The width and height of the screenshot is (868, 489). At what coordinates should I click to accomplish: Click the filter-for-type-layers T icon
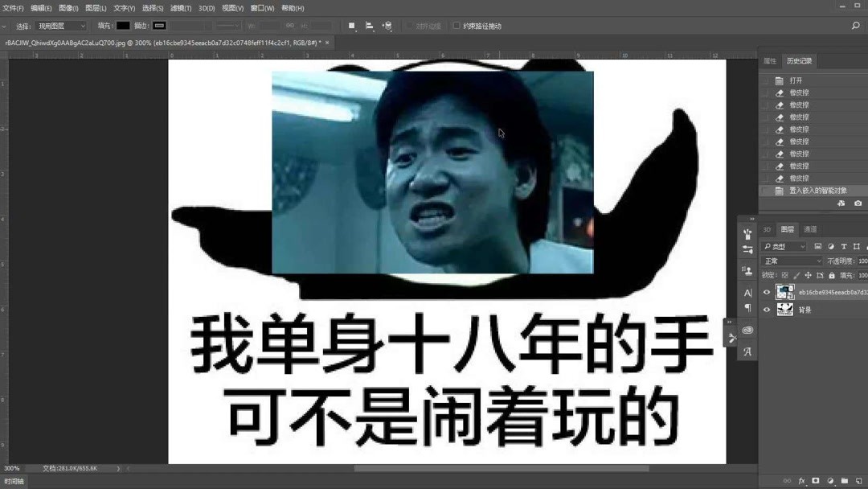tap(844, 246)
